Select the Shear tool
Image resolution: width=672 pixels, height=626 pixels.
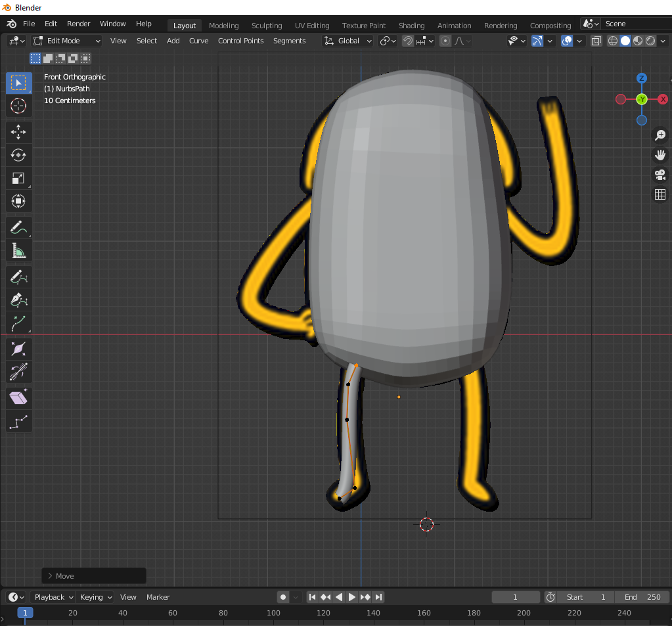tap(18, 399)
